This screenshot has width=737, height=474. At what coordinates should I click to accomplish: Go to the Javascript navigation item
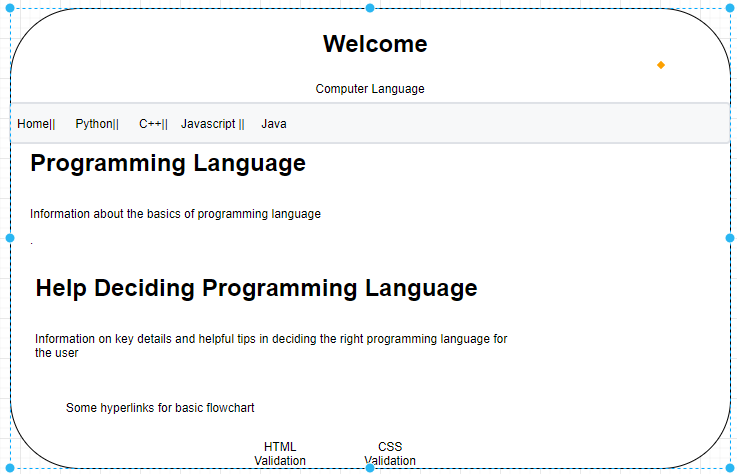(212, 124)
